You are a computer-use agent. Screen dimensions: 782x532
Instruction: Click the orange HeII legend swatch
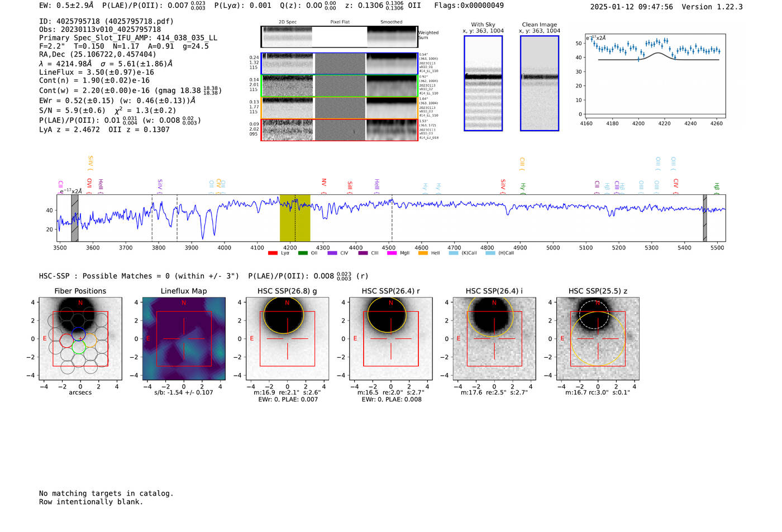423,253
